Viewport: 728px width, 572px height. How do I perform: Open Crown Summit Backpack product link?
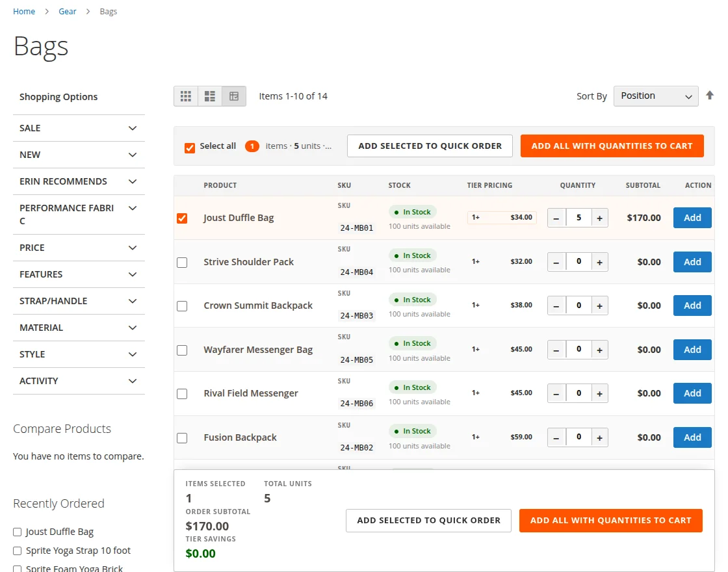pos(258,305)
